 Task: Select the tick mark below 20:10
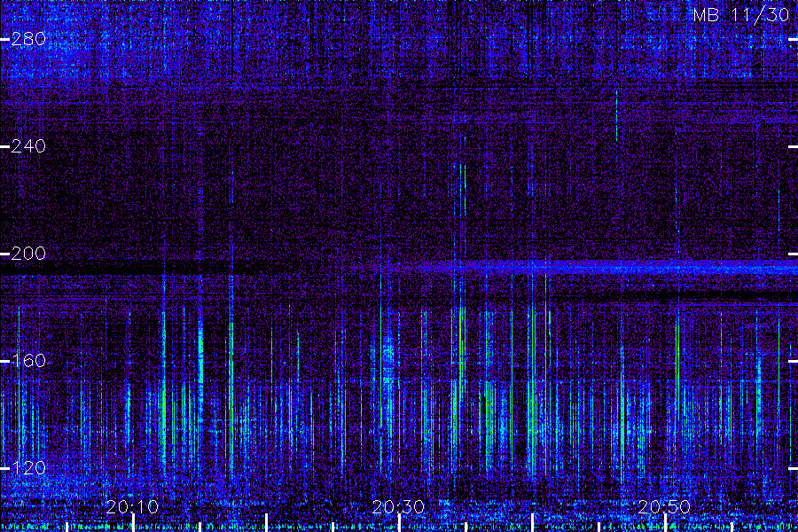pyautogui.click(x=133, y=523)
